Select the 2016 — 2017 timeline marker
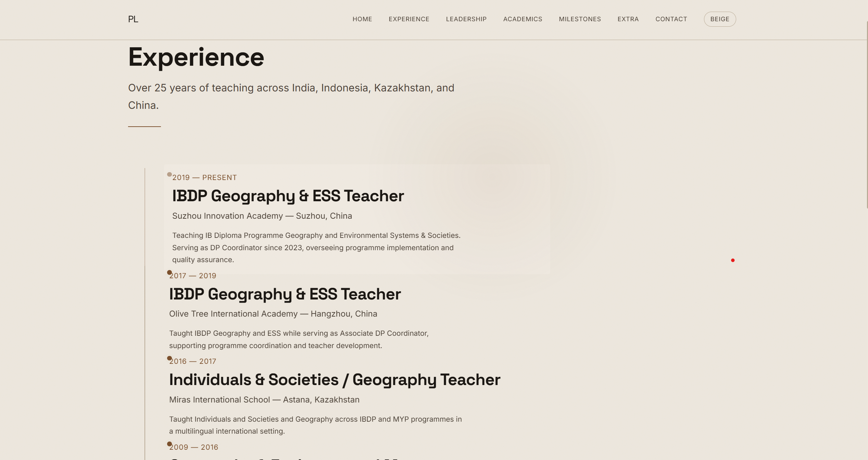Image resolution: width=868 pixels, height=460 pixels. pyautogui.click(x=169, y=358)
